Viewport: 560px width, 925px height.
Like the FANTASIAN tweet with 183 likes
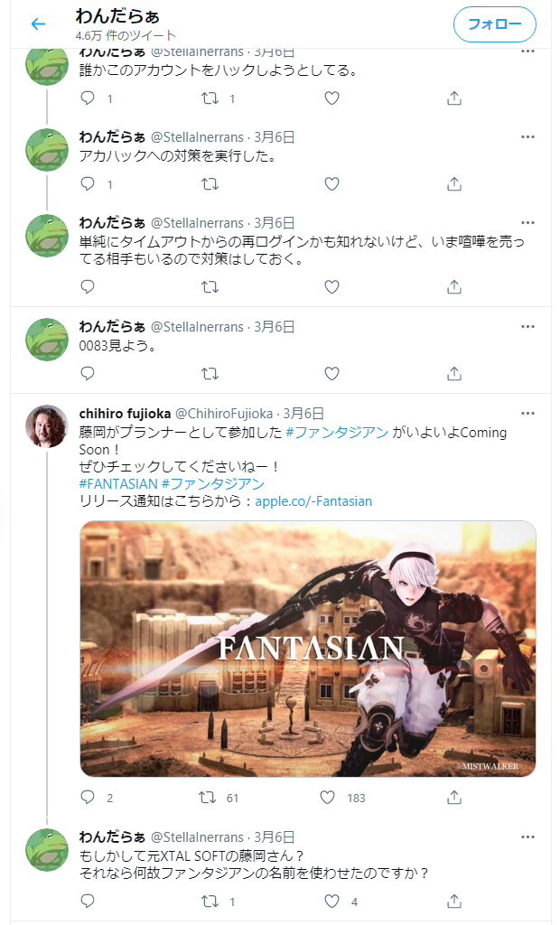pos(328,798)
